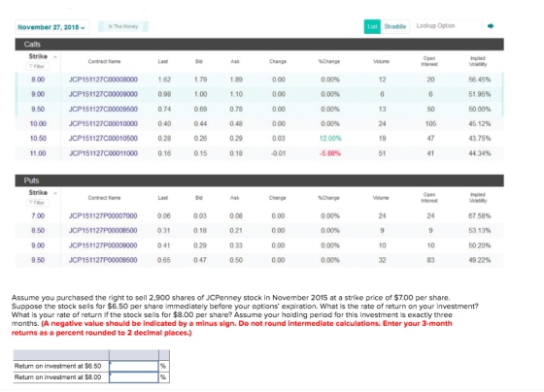The height and width of the screenshot is (392, 544).
Task: Click the 12.00% change value
Action: (x=330, y=139)
